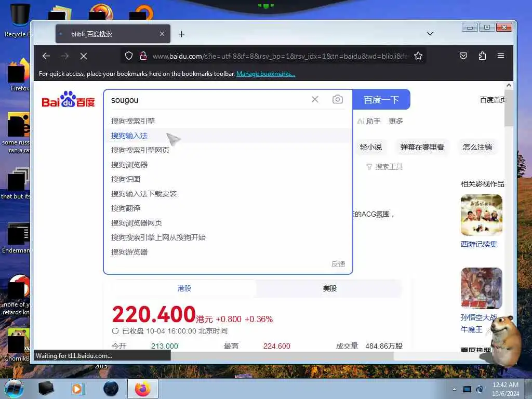532x399 pixels.
Task: Go back using the browser back arrow
Action: coord(46,56)
